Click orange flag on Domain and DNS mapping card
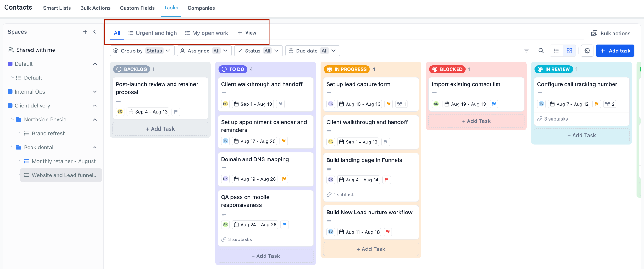 (x=284, y=179)
